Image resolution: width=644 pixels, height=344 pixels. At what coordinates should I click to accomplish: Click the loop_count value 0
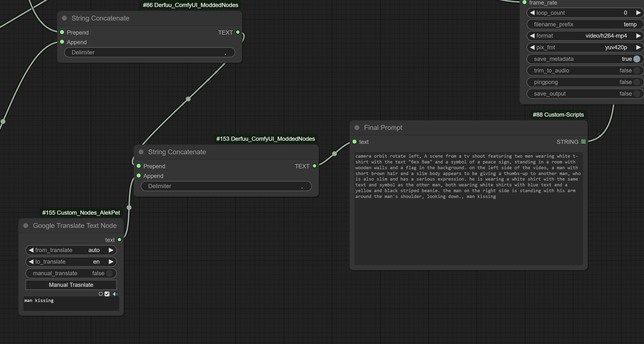pos(625,13)
